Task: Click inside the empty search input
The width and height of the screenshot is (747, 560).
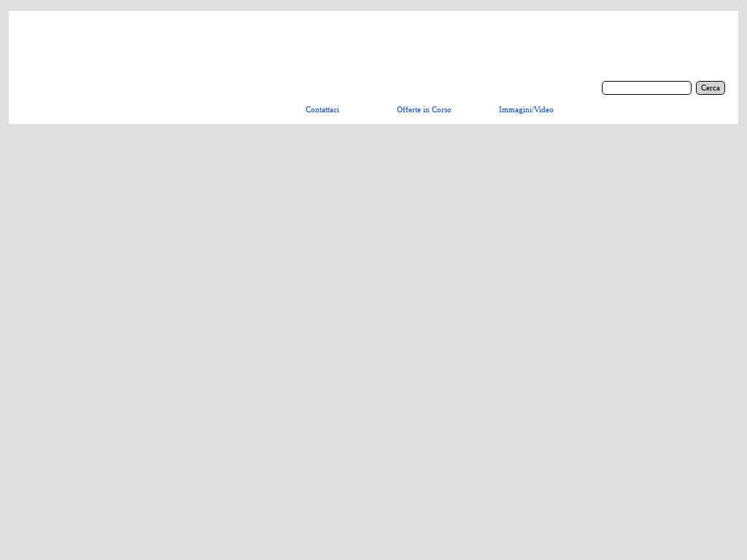Action: [646, 88]
